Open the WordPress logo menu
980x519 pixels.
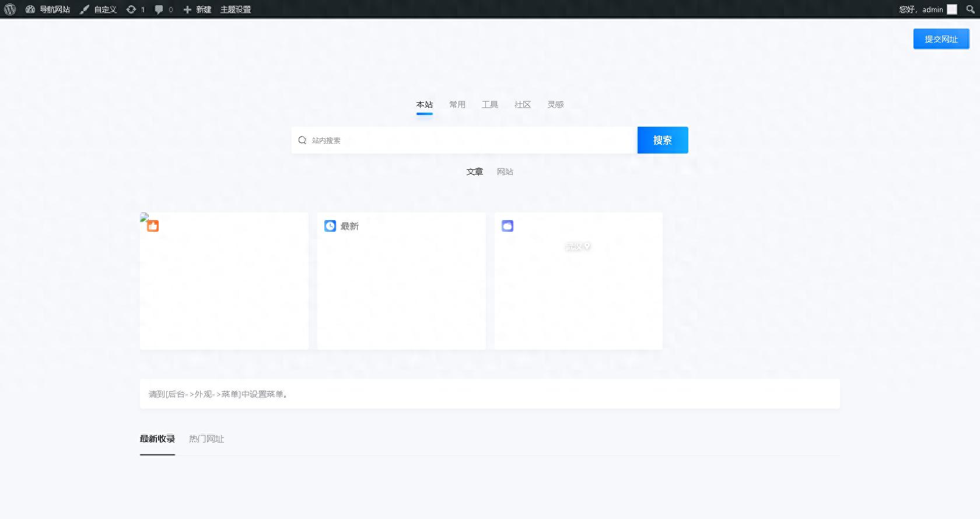10,9
